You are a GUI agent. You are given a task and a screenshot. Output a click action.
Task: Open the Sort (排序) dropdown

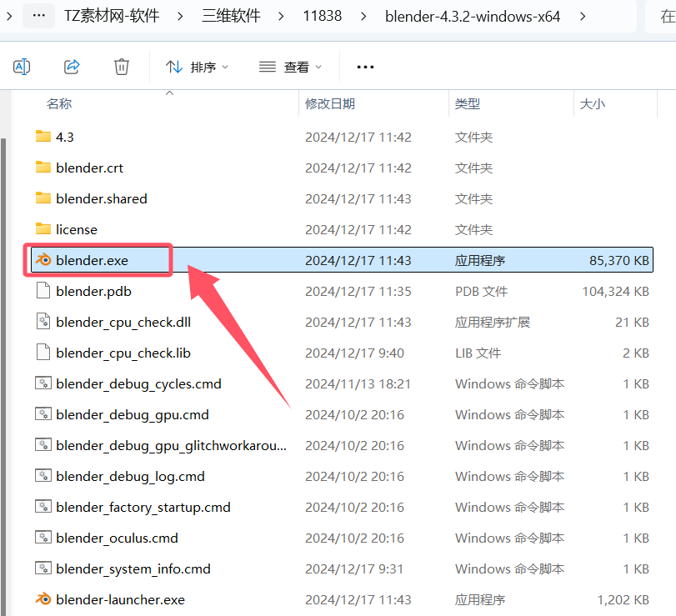click(x=197, y=67)
